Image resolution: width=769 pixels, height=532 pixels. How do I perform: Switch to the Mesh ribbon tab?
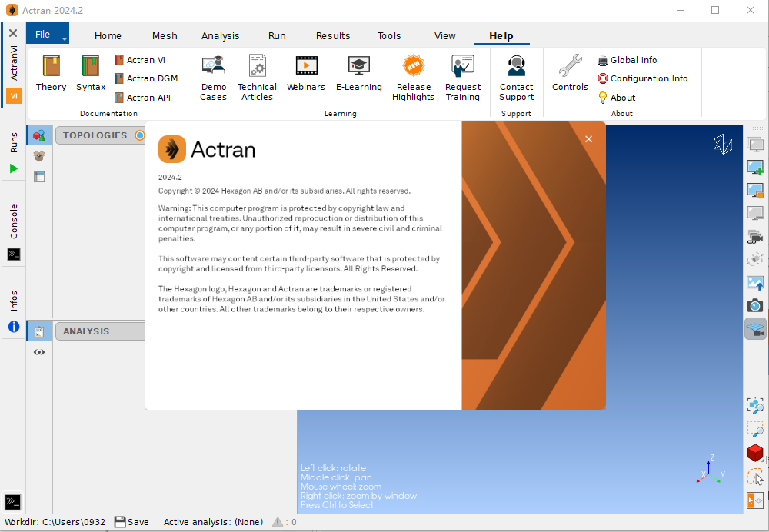click(x=165, y=36)
